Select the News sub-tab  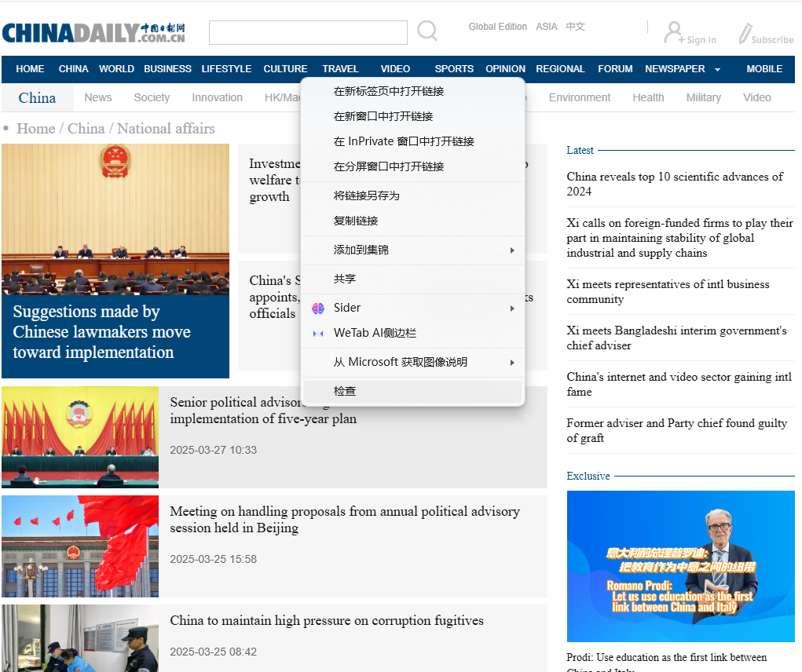97,97
